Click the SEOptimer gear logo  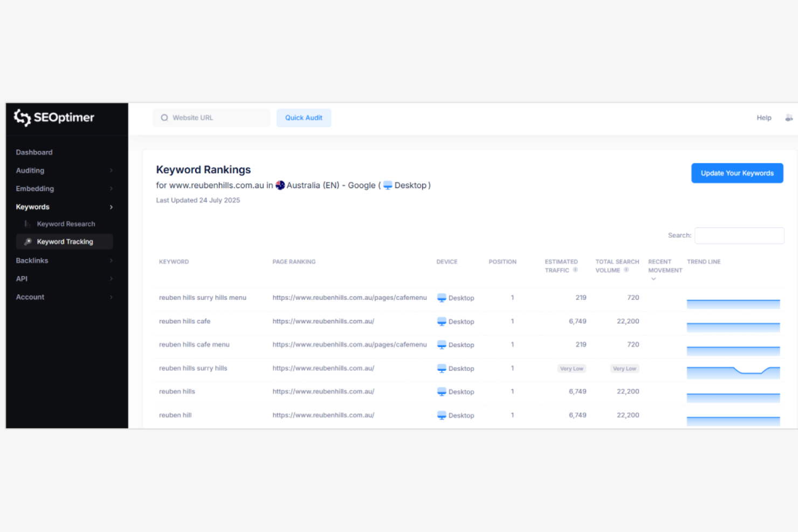(x=22, y=118)
